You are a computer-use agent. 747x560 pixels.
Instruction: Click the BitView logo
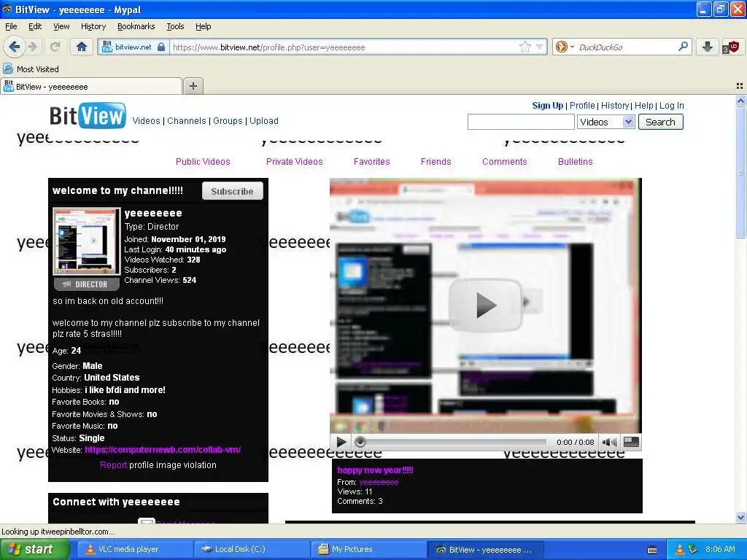(88, 116)
